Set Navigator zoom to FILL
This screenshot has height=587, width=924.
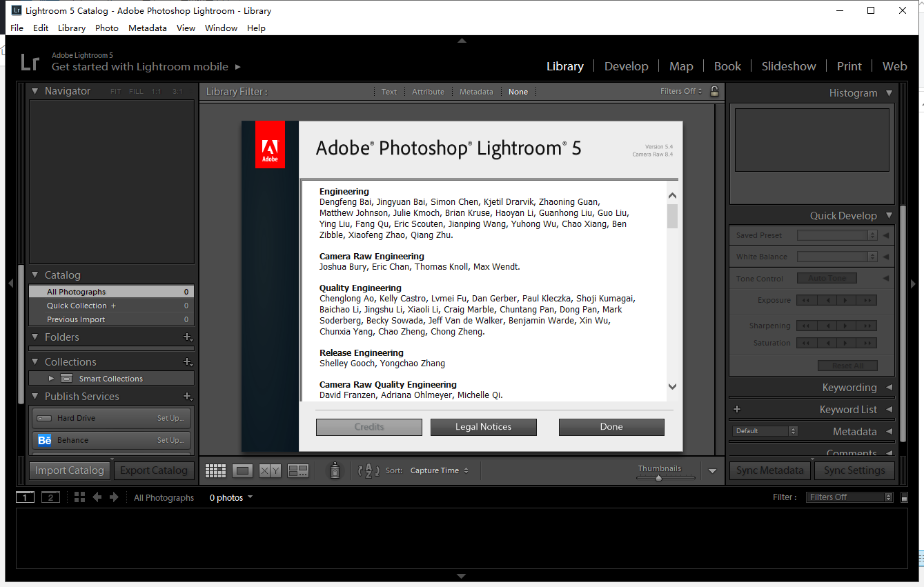[136, 92]
